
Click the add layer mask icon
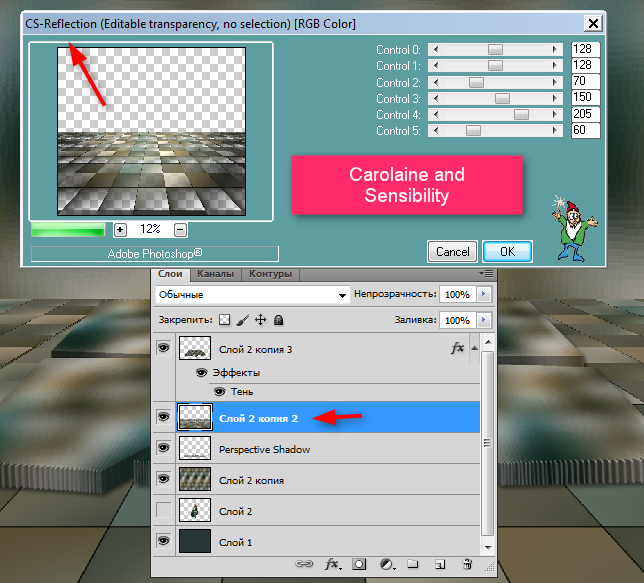(x=359, y=564)
